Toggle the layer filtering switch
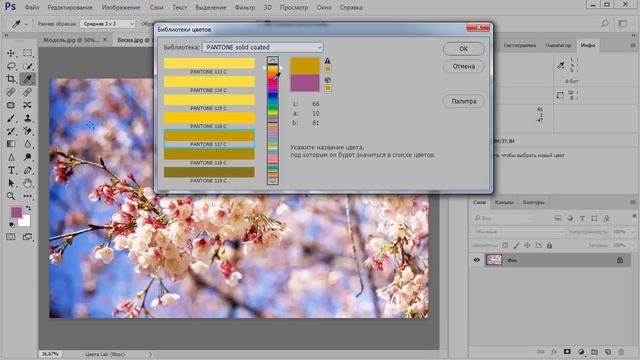 tap(634, 216)
